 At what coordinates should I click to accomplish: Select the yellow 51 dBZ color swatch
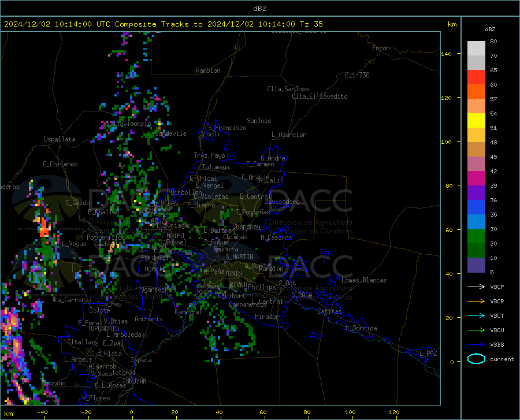476,121
